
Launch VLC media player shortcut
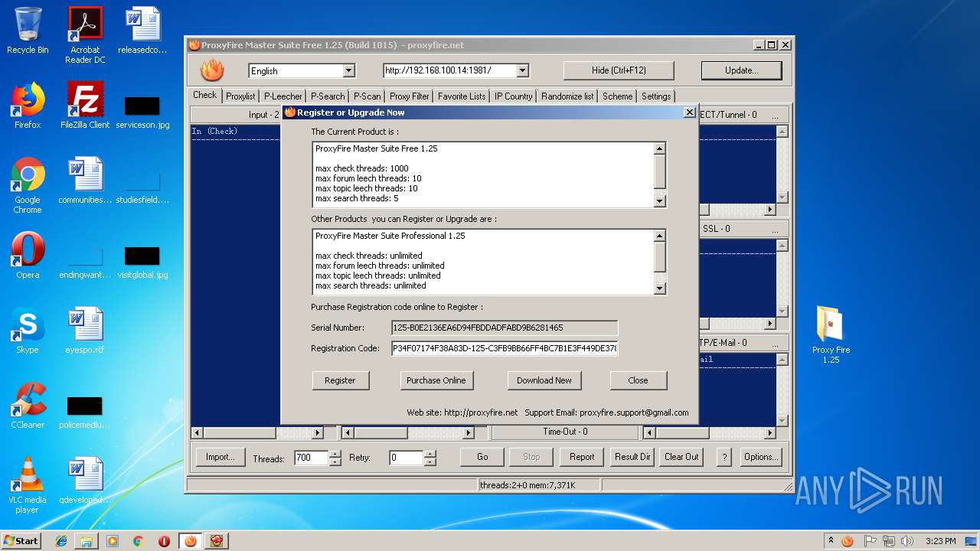[x=28, y=485]
